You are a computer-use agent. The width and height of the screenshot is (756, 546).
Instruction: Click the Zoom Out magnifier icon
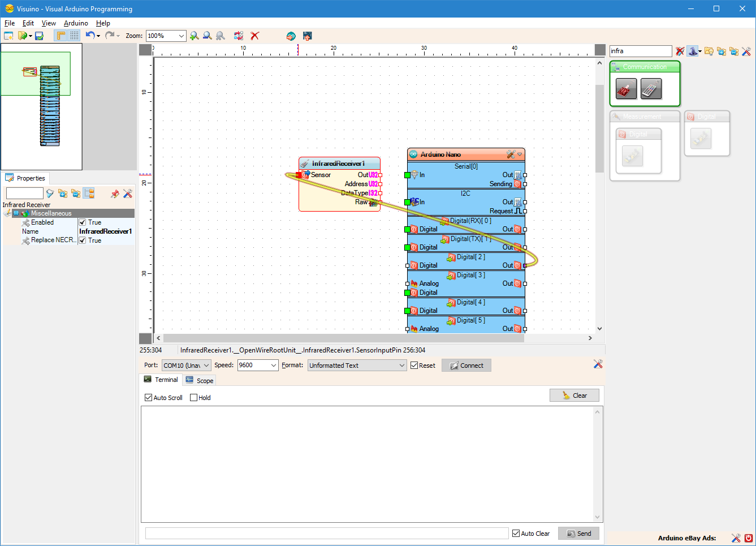208,36
